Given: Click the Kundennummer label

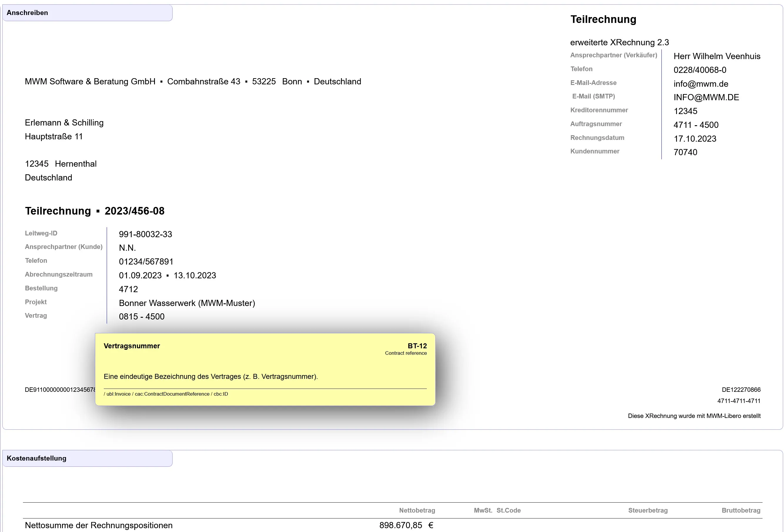Looking at the screenshot, I should point(595,151).
